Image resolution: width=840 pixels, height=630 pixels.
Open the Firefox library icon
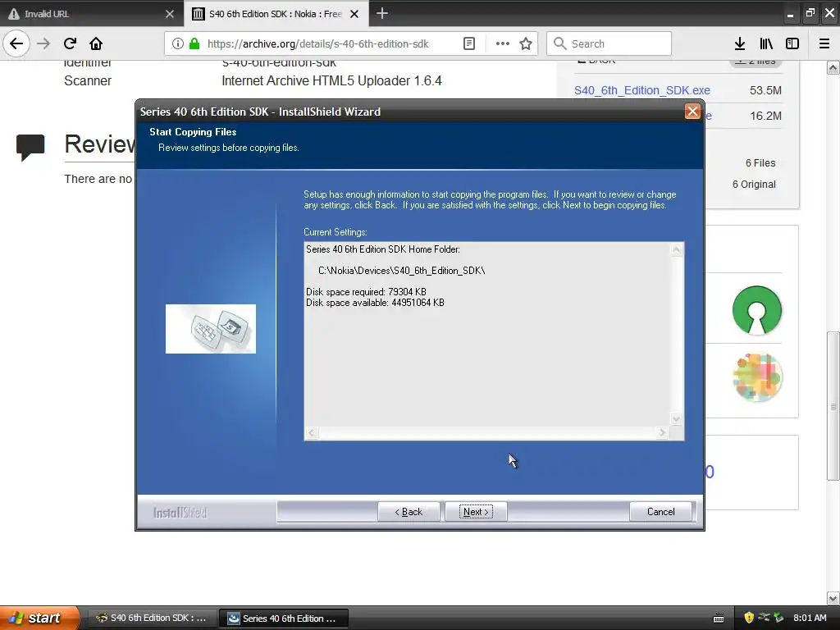tap(766, 43)
